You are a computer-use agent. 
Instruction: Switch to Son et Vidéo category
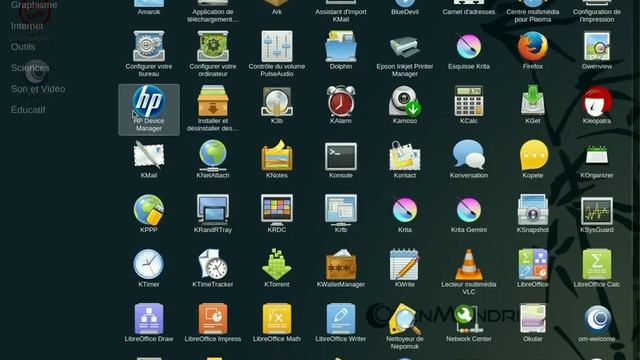tap(38, 89)
